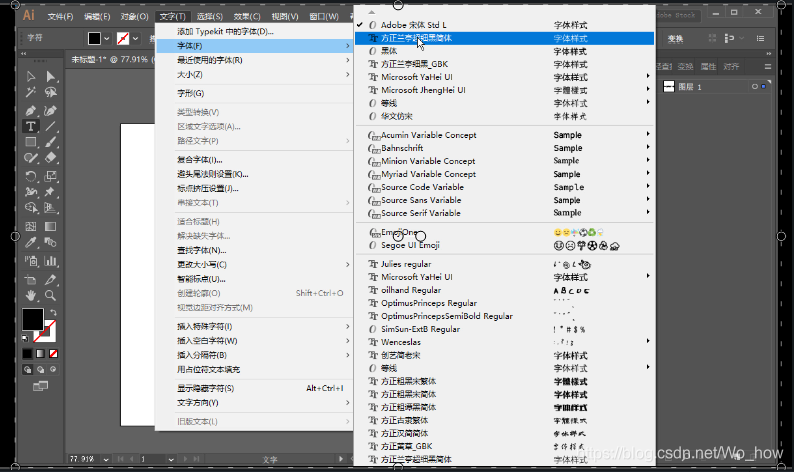This screenshot has width=794, height=472.
Task: Select the Slice tool
Action: coord(51,280)
